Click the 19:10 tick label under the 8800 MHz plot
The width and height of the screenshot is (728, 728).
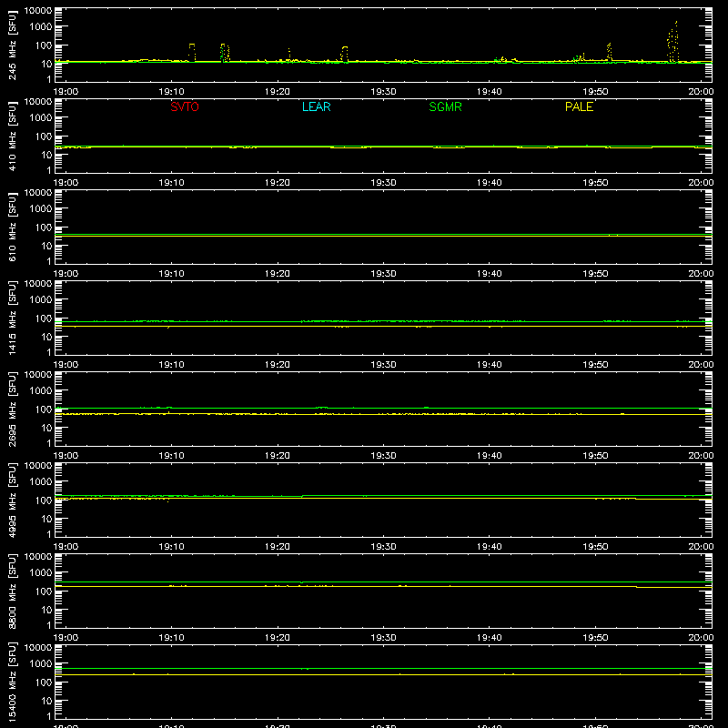pos(171,638)
